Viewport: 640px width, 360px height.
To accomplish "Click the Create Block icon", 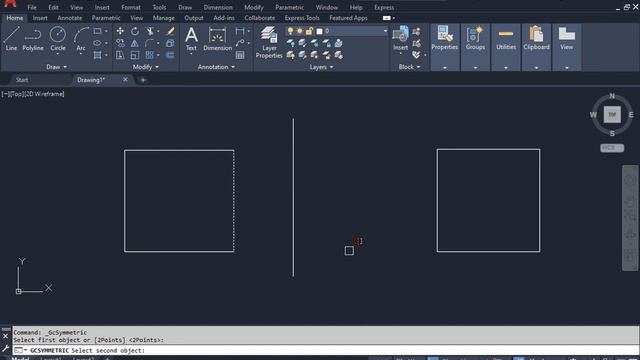I will [416, 31].
